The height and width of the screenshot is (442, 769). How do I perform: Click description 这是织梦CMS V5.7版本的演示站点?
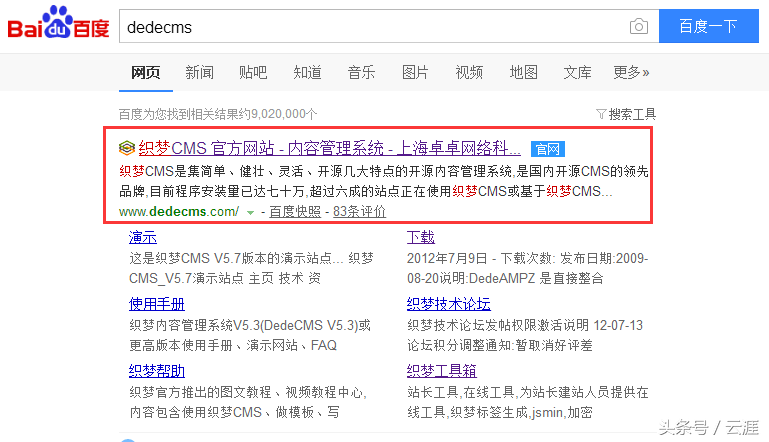pos(251,268)
